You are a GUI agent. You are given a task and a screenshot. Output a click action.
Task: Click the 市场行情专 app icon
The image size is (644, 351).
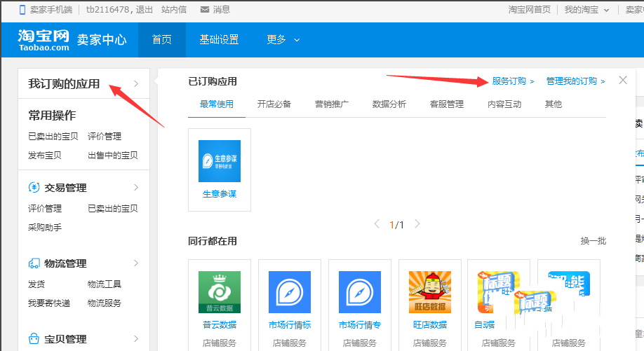click(360, 292)
